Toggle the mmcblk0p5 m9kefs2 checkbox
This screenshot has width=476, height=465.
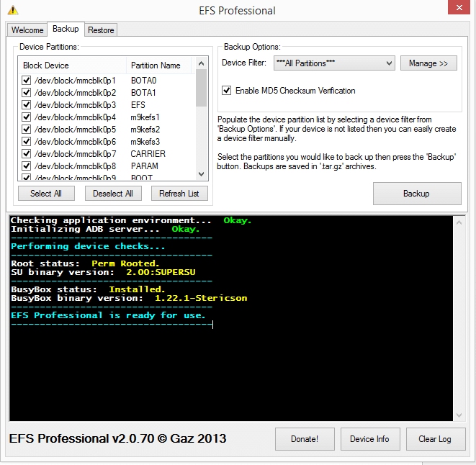point(27,130)
